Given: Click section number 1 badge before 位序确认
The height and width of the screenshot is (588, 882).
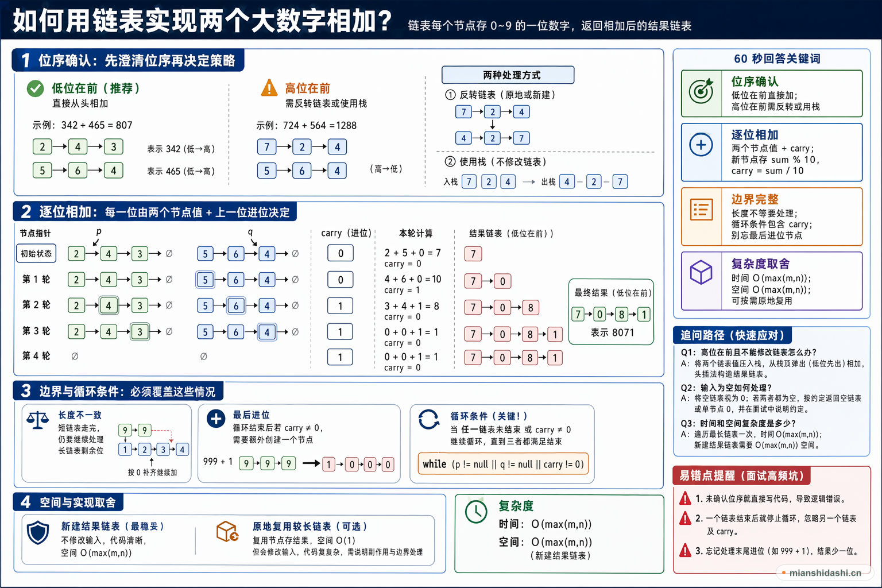Looking at the screenshot, I should click(25, 60).
